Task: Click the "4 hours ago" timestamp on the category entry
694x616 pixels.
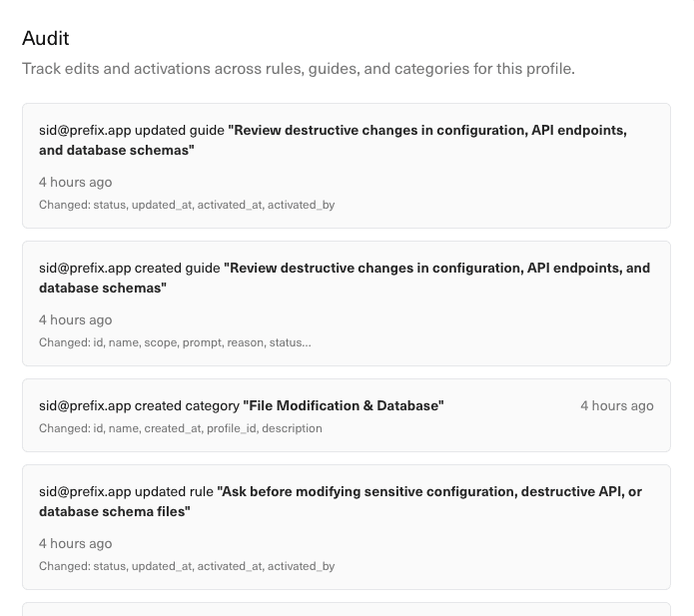Action: tap(616, 406)
